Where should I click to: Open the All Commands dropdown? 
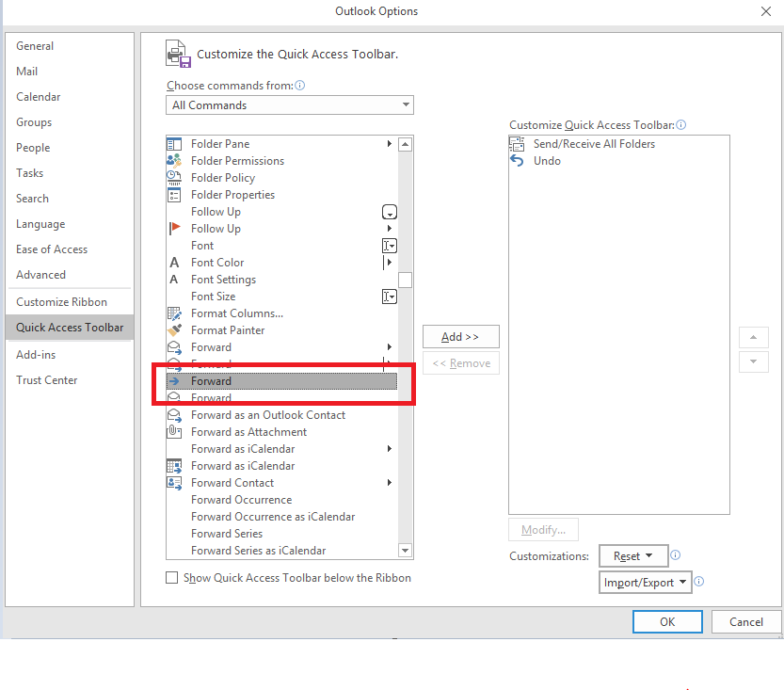(x=290, y=105)
